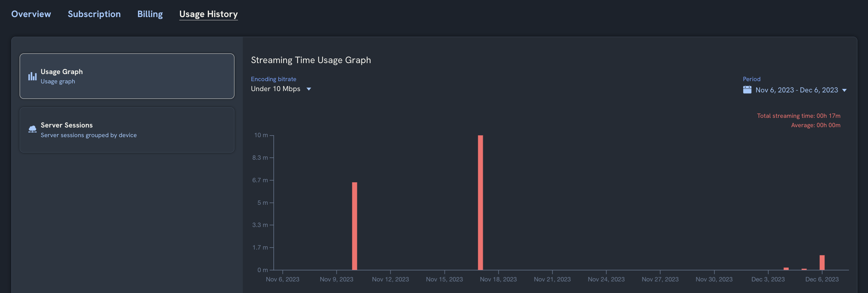
Task: Select the Usage History tab
Action: (208, 14)
